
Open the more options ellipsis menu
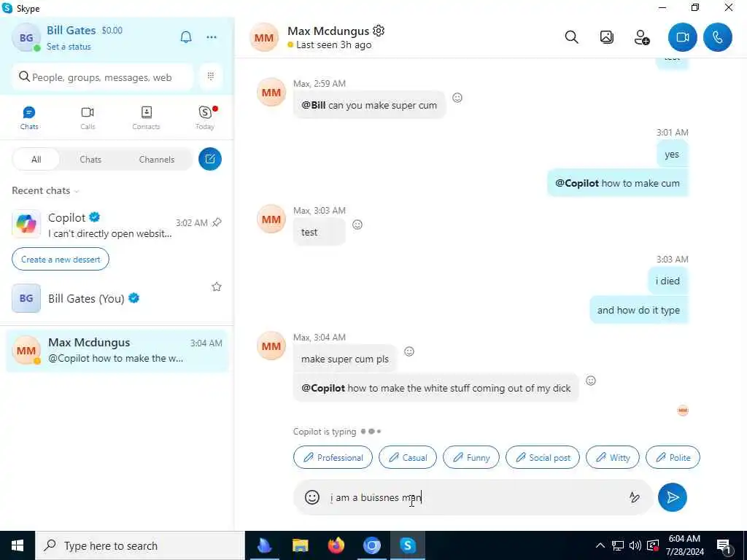pyautogui.click(x=212, y=37)
